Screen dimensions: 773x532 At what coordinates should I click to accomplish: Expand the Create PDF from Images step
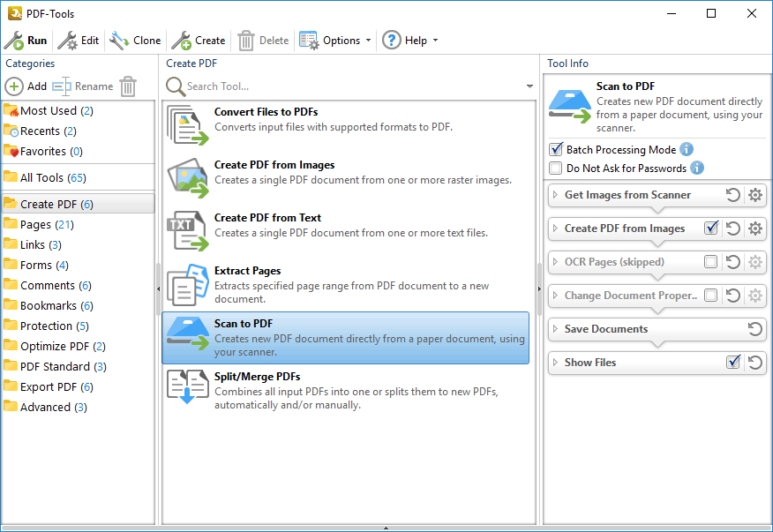[555, 229]
